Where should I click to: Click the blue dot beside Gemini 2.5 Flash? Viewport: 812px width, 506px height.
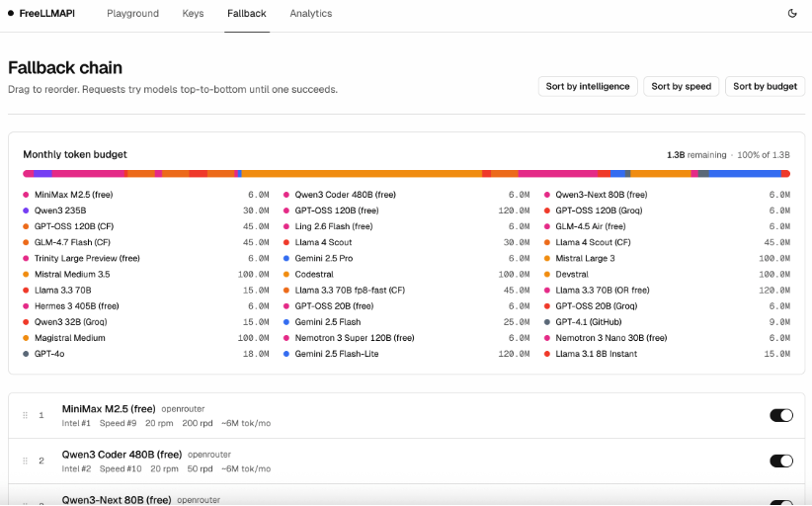[x=286, y=322]
